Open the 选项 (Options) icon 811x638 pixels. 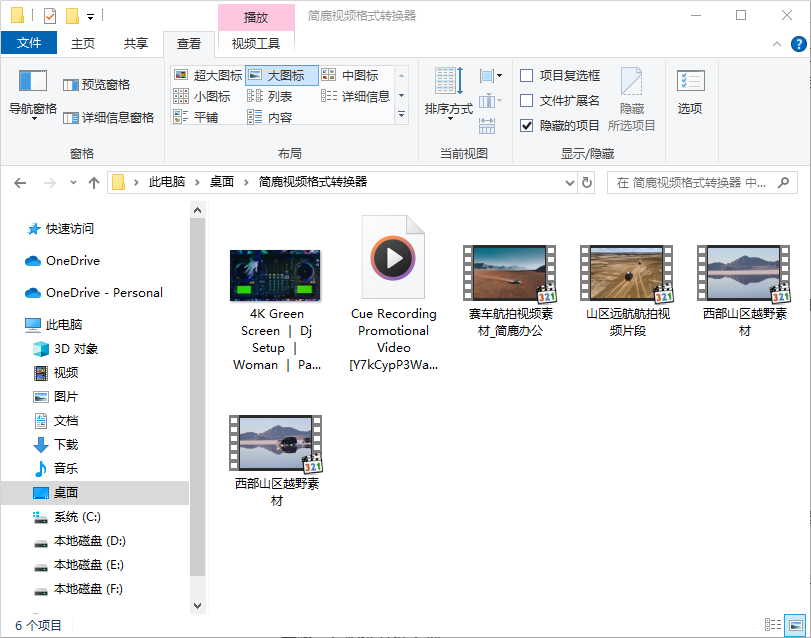(690, 83)
